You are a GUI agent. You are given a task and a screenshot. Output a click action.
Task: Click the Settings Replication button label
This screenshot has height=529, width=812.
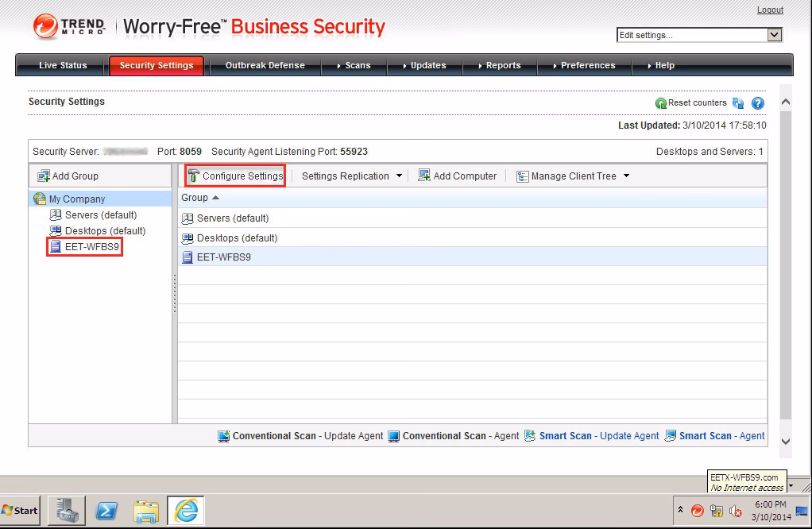click(346, 176)
